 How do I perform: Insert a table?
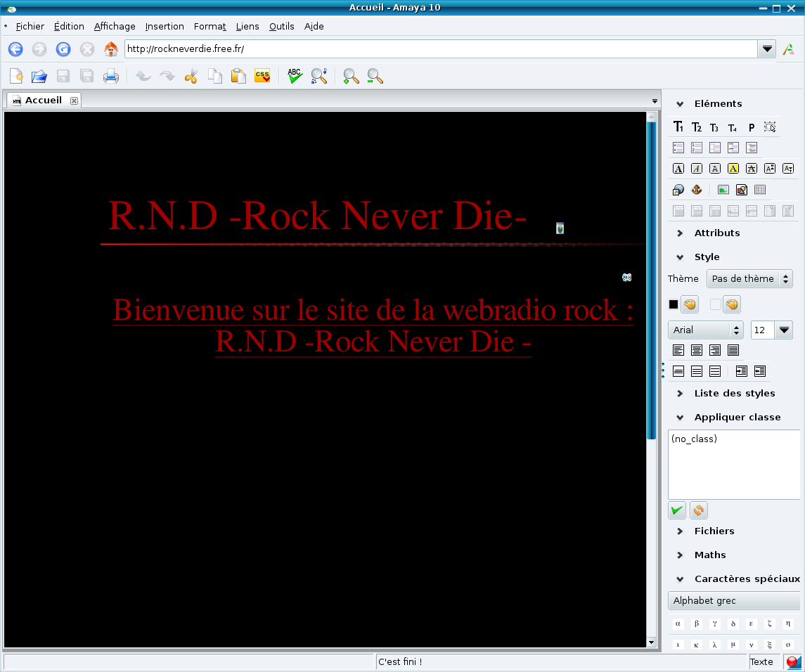pyautogui.click(x=760, y=190)
